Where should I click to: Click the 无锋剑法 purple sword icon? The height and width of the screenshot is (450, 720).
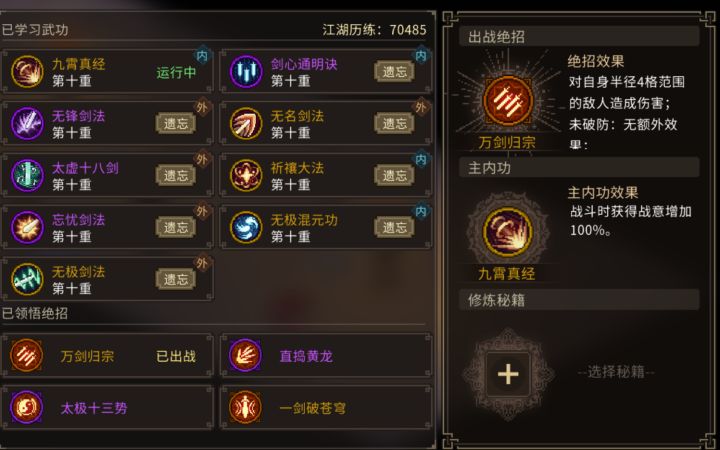click(27, 124)
